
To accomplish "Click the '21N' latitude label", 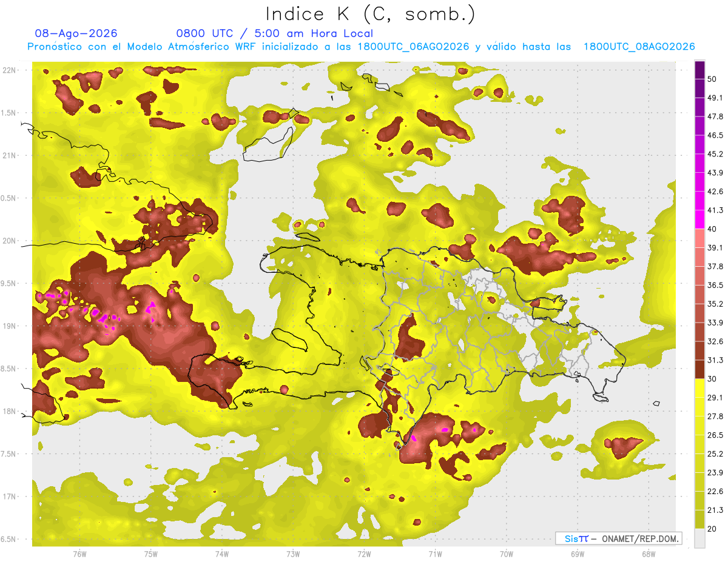I will [10, 155].
